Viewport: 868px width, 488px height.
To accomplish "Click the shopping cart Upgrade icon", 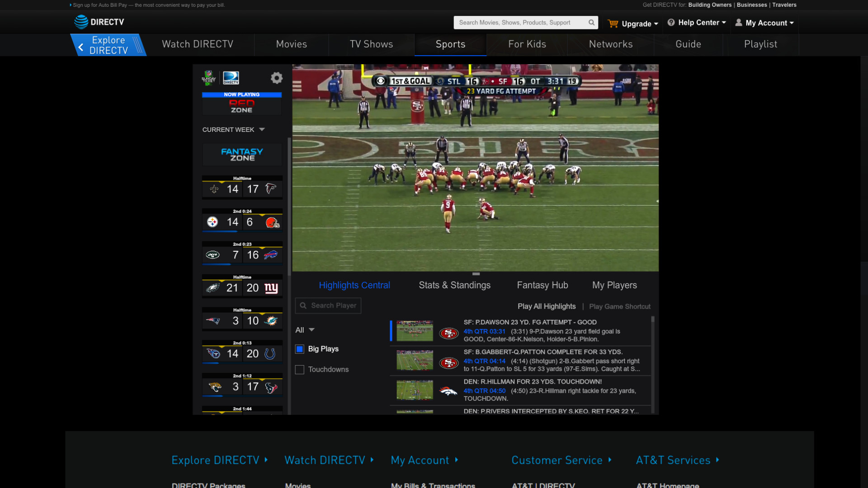I will tap(613, 23).
